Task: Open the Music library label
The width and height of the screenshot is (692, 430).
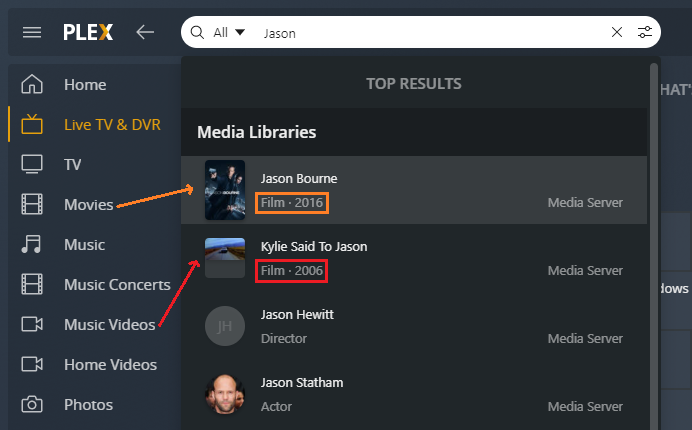Action: coord(85,245)
